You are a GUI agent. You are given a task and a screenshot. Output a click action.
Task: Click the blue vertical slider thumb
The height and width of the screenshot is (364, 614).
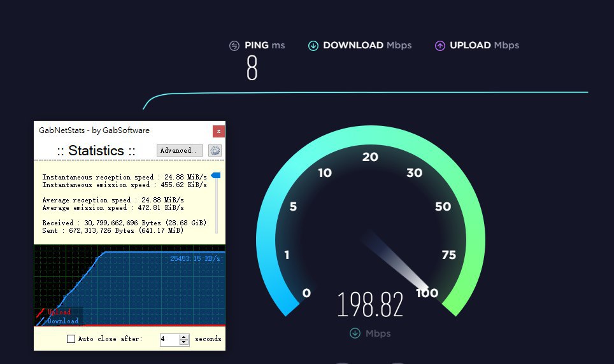[x=215, y=176]
